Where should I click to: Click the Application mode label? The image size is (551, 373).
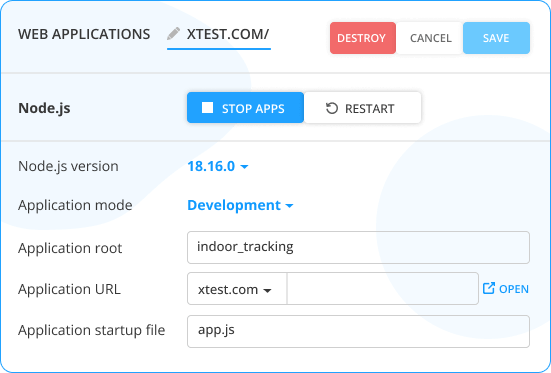point(75,205)
